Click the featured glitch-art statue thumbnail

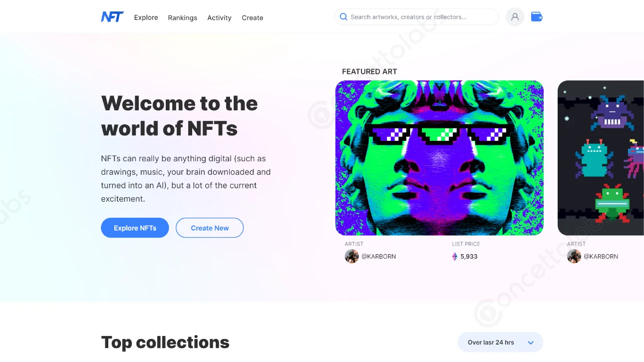(439, 157)
